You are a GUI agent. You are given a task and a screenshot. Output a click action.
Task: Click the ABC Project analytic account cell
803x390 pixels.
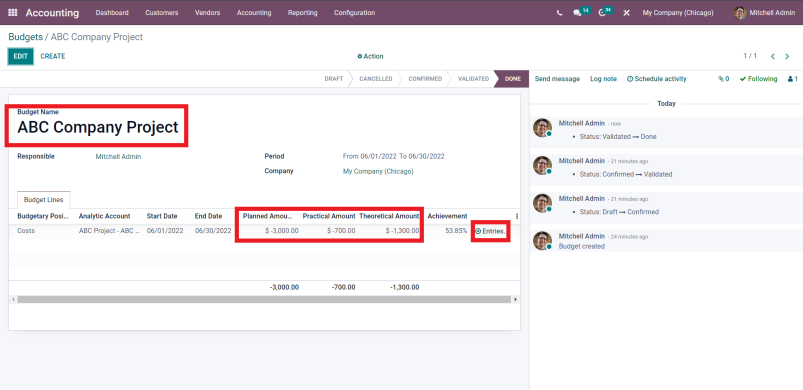tap(110, 231)
